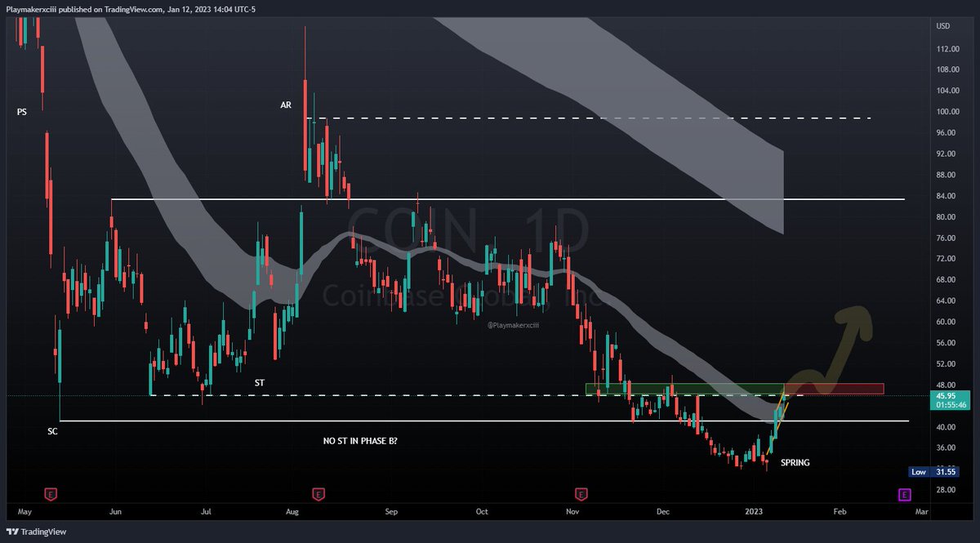Select the SC text annotation
980x543 pixels.
[x=52, y=430]
